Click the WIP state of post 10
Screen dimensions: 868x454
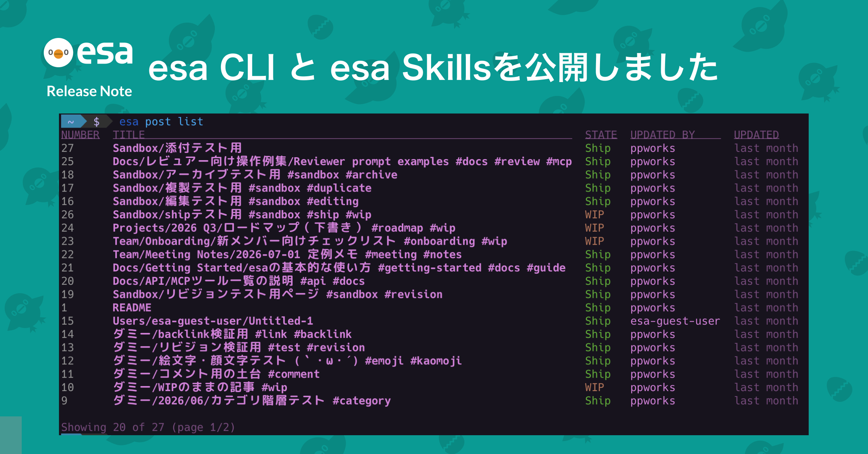[595, 387]
